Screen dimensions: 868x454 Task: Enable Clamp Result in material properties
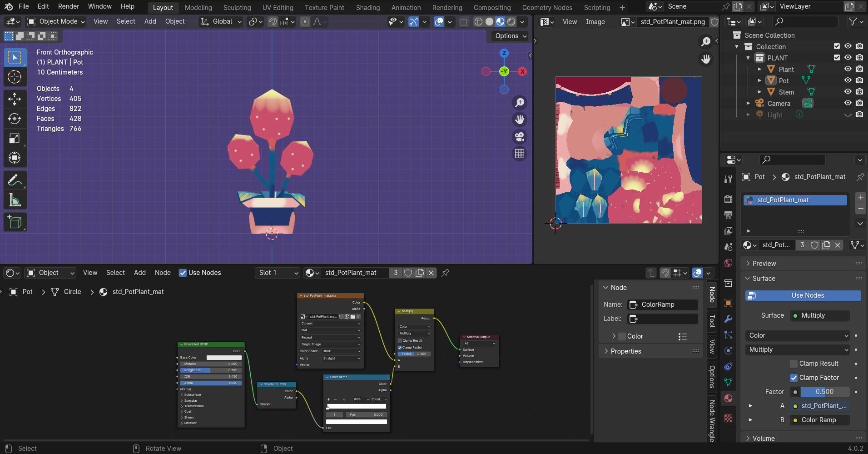pos(794,364)
